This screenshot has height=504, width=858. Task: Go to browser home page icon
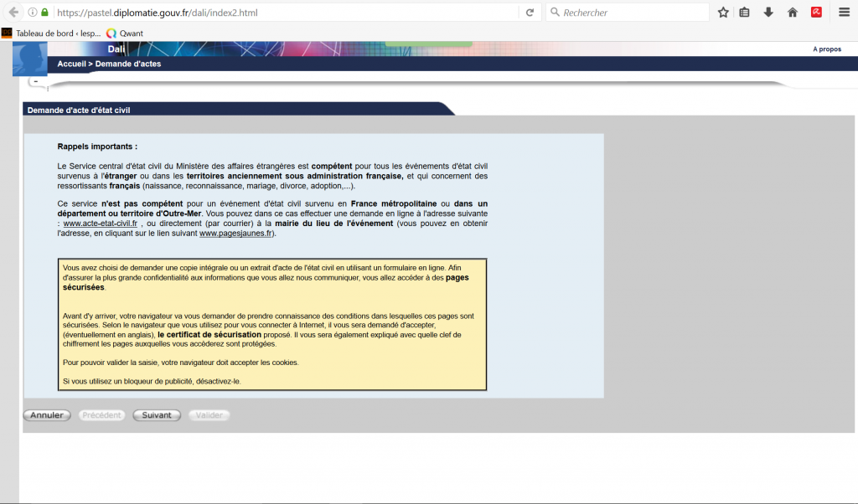(792, 13)
